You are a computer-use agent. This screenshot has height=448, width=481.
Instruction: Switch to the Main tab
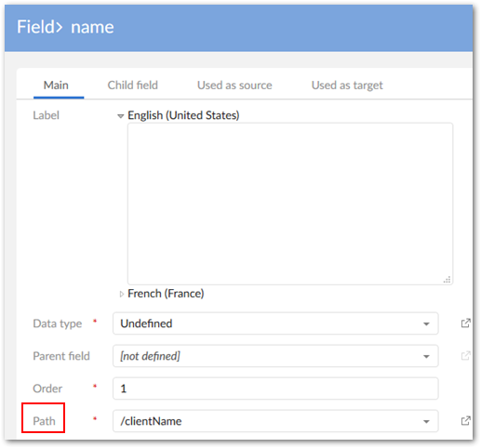coord(56,86)
